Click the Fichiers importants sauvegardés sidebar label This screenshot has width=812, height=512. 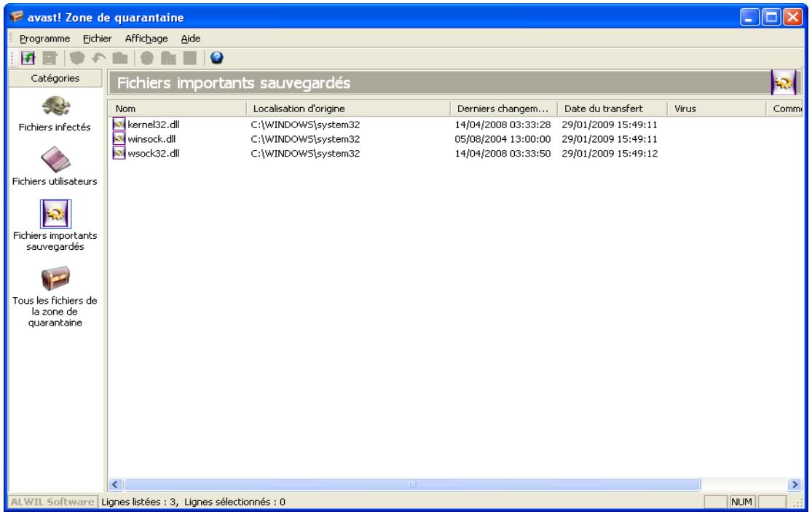point(55,241)
